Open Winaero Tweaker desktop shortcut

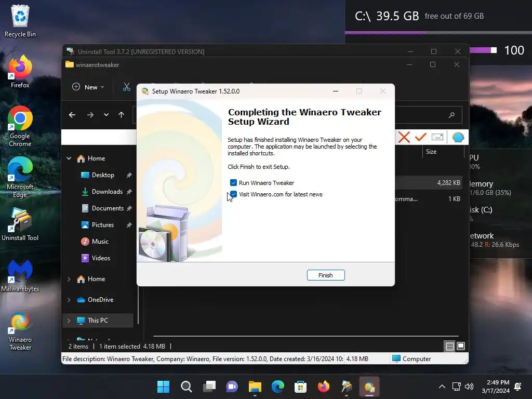(x=20, y=331)
